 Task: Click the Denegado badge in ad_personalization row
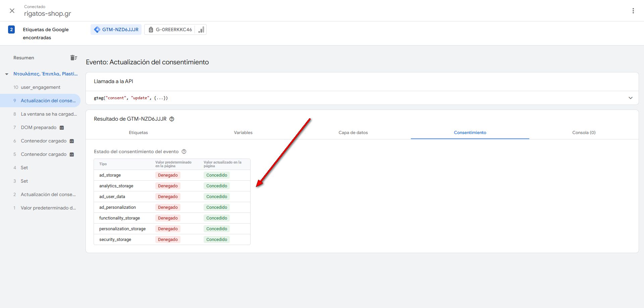(168, 207)
